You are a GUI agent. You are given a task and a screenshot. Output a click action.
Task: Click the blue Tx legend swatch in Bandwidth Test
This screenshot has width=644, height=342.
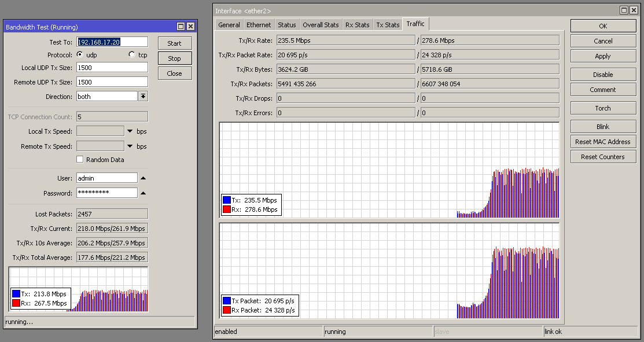(x=16, y=294)
